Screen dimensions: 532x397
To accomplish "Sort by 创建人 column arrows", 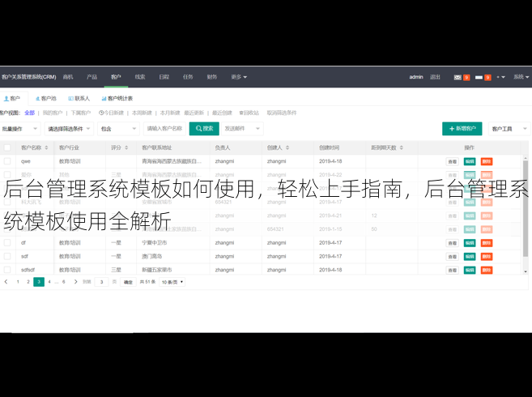I will point(287,147).
